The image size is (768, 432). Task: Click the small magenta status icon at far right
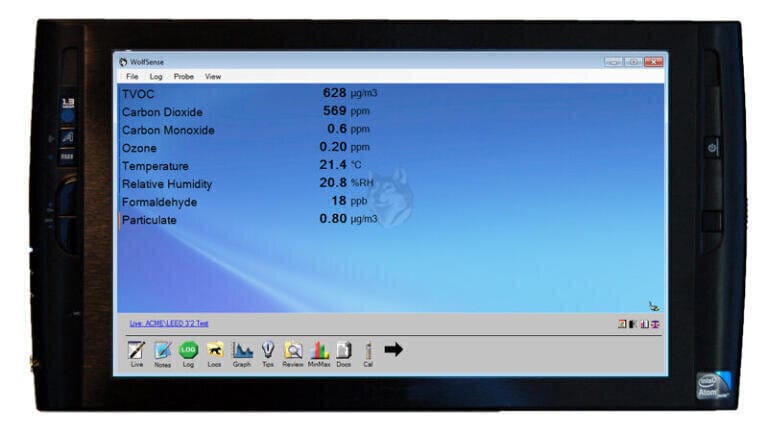pyautogui.click(x=655, y=324)
